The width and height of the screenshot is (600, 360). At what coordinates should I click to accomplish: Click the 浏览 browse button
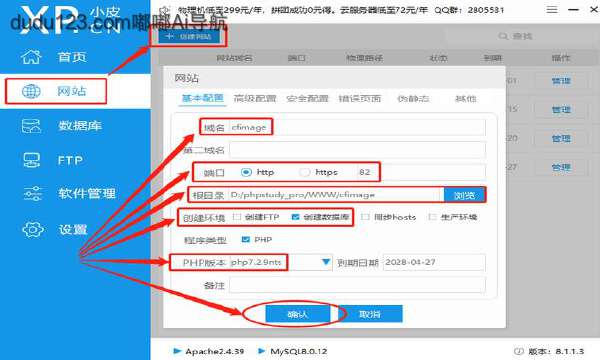click(465, 195)
